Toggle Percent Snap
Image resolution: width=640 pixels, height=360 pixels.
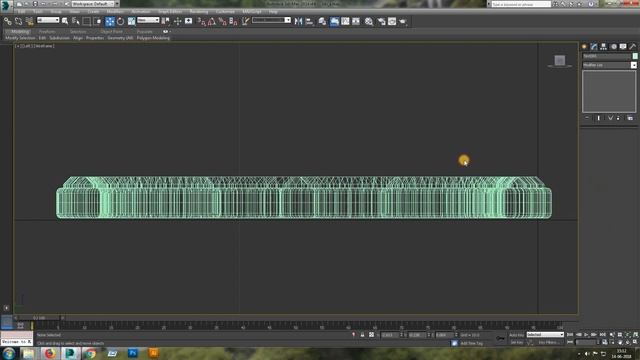(222, 21)
